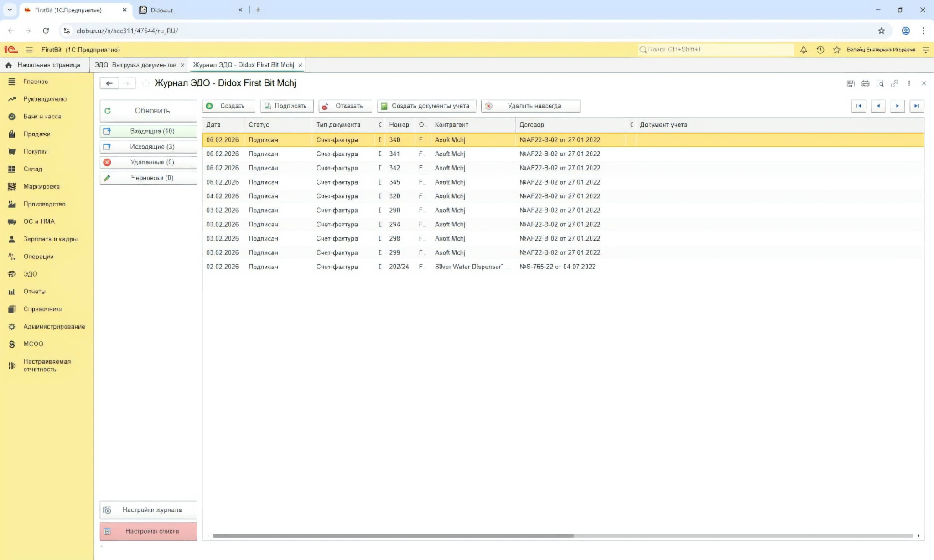Close the Журнал ЭДО tab

(300, 65)
